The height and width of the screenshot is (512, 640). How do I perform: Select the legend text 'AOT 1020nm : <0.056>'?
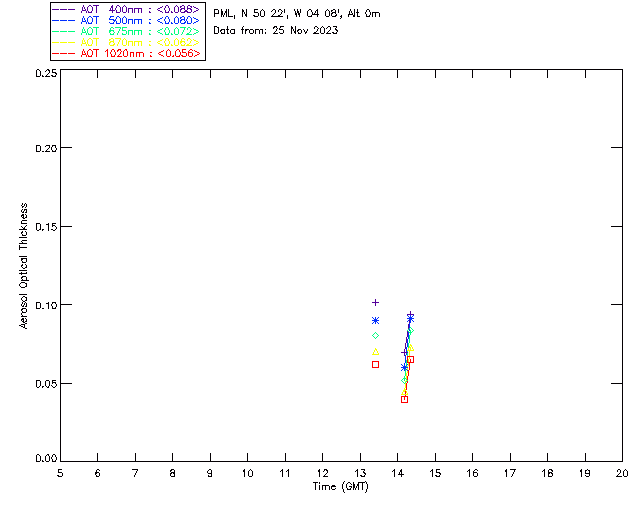pos(140,53)
